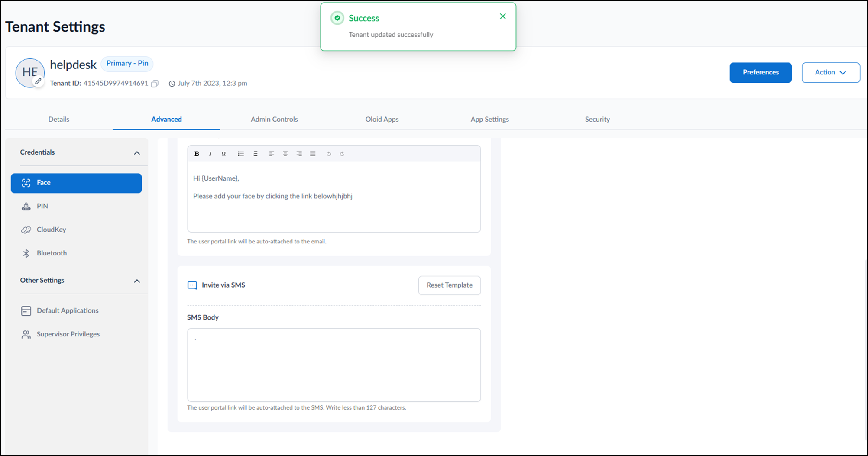Insert numbered list in email body
The height and width of the screenshot is (456, 868).
(x=255, y=154)
